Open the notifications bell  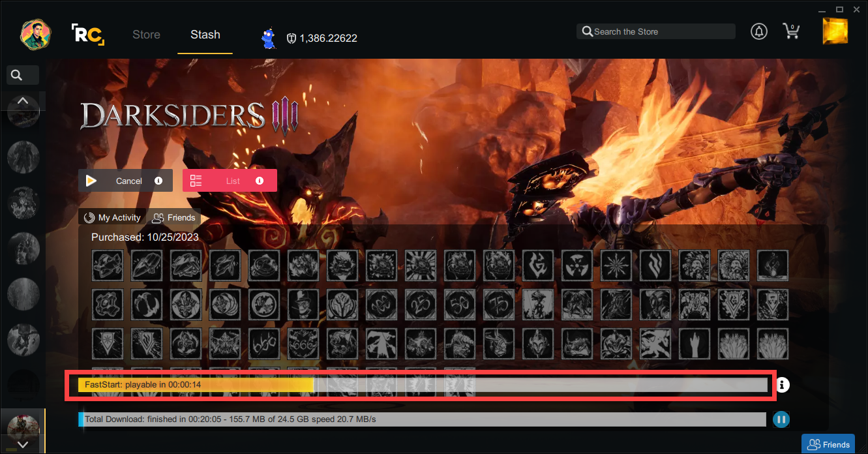[x=759, y=31]
